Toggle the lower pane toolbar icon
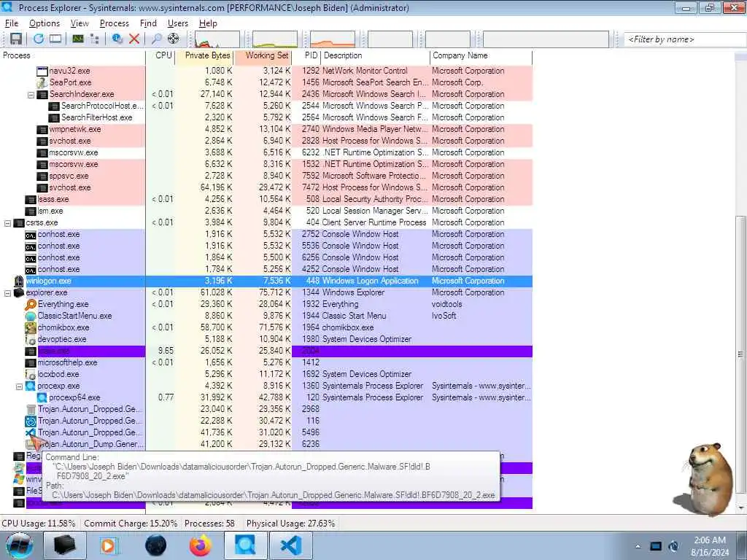The image size is (747, 560). [x=55, y=39]
